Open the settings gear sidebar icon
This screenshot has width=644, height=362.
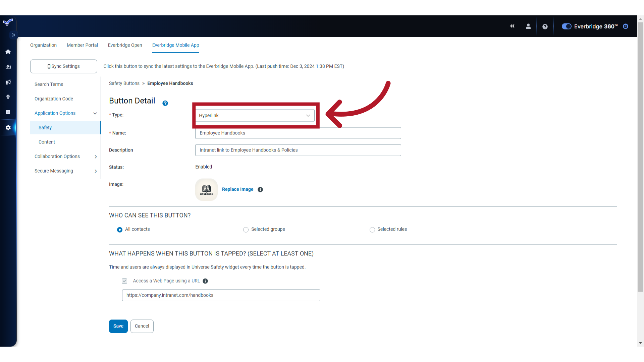point(8,128)
